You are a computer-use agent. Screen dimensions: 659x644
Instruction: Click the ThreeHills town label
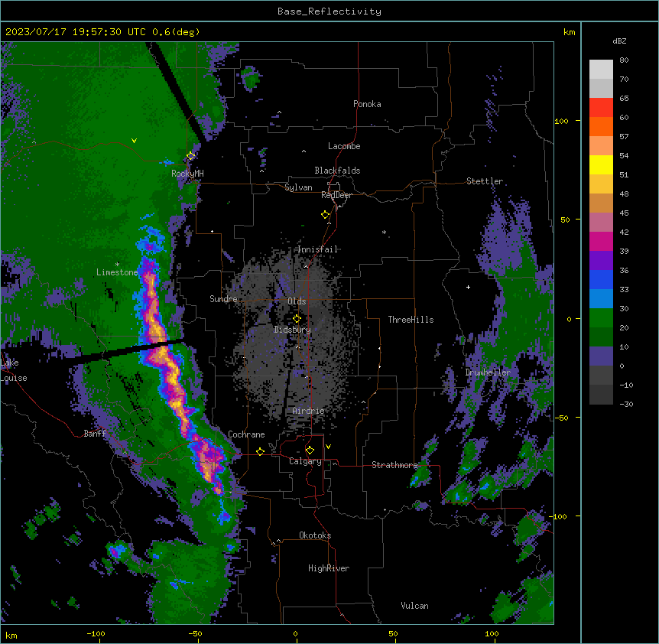click(411, 320)
